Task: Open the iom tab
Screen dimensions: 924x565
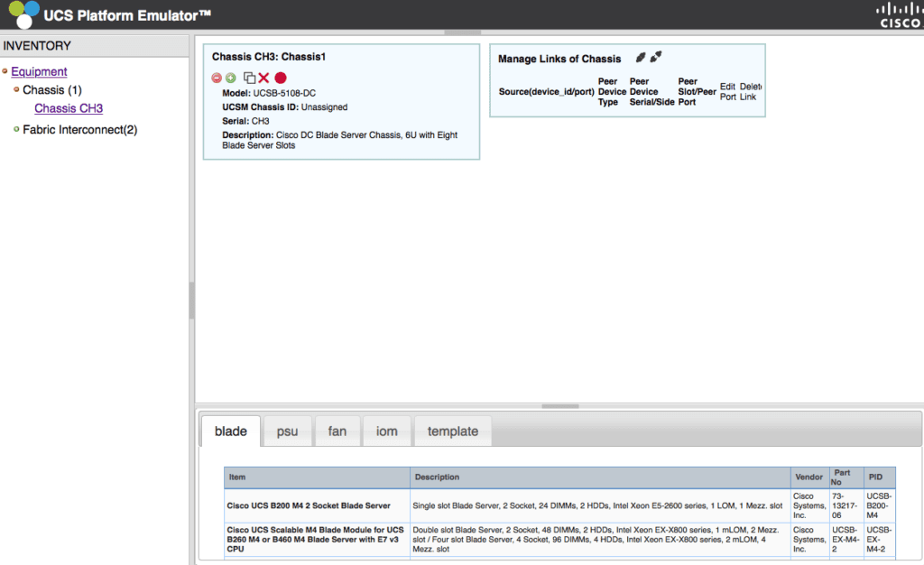Action: pyautogui.click(x=386, y=431)
